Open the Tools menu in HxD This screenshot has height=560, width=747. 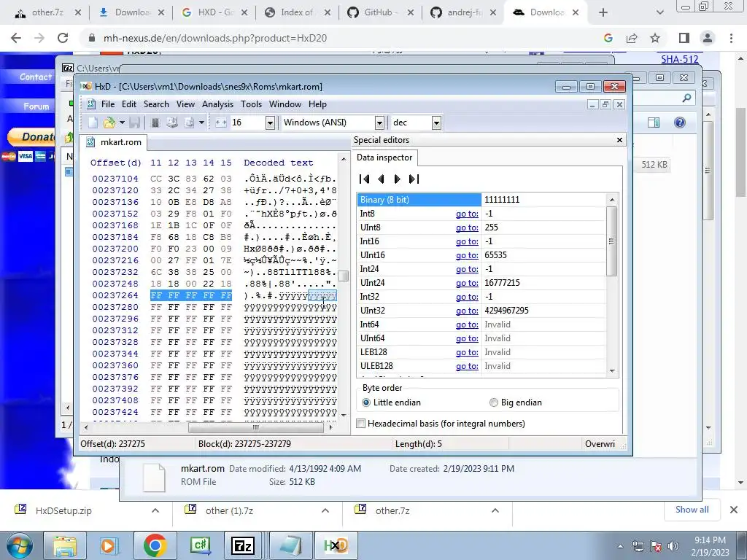coord(252,104)
